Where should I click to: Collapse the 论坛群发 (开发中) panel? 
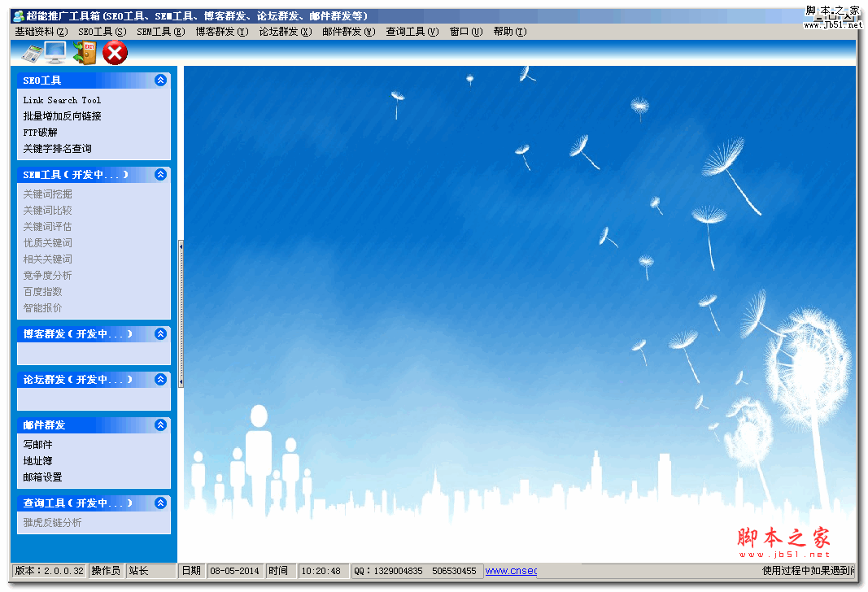point(160,379)
